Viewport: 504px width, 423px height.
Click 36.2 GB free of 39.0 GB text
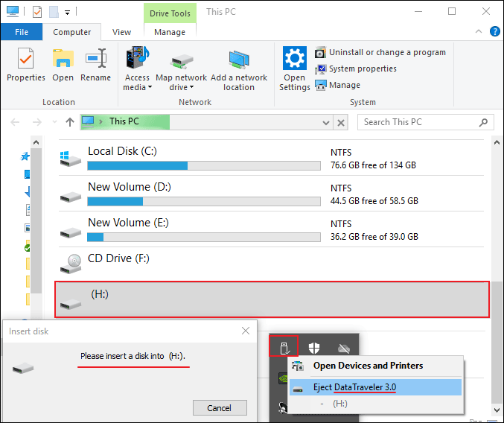[x=374, y=237]
